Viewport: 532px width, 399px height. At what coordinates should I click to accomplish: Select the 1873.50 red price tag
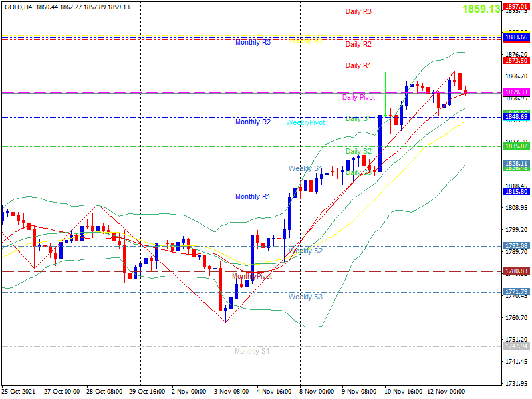tap(517, 61)
